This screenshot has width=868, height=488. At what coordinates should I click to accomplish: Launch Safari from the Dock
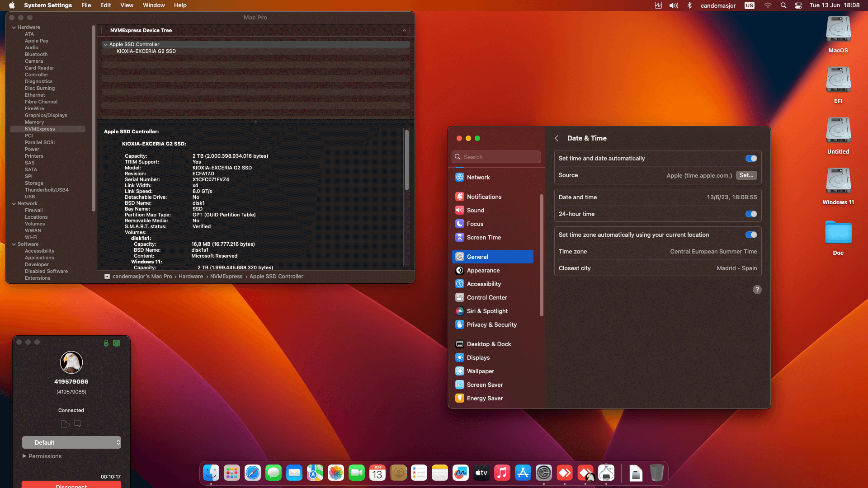pos(253,473)
